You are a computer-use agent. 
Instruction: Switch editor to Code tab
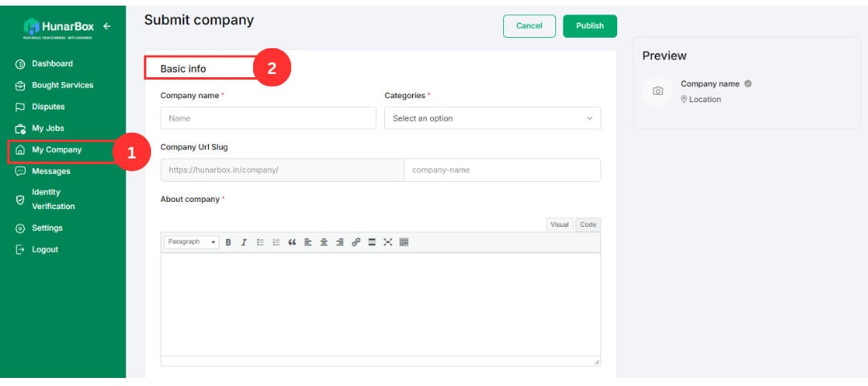pos(588,224)
